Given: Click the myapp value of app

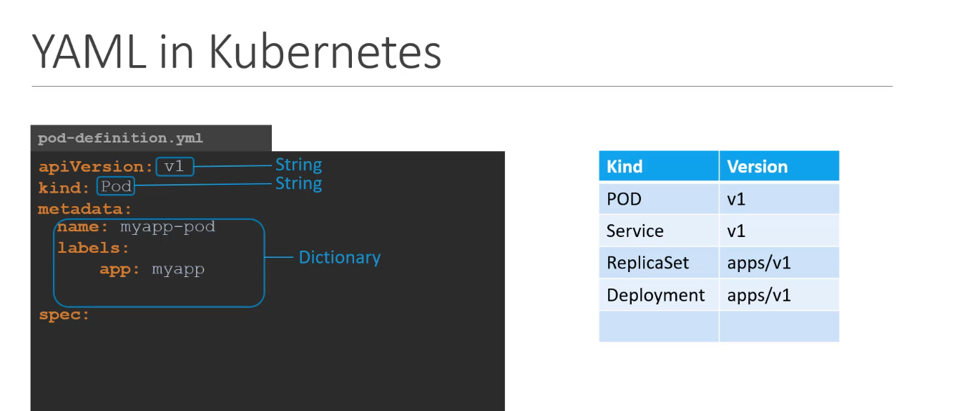Looking at the screenshot, I should tap(178, 269).
